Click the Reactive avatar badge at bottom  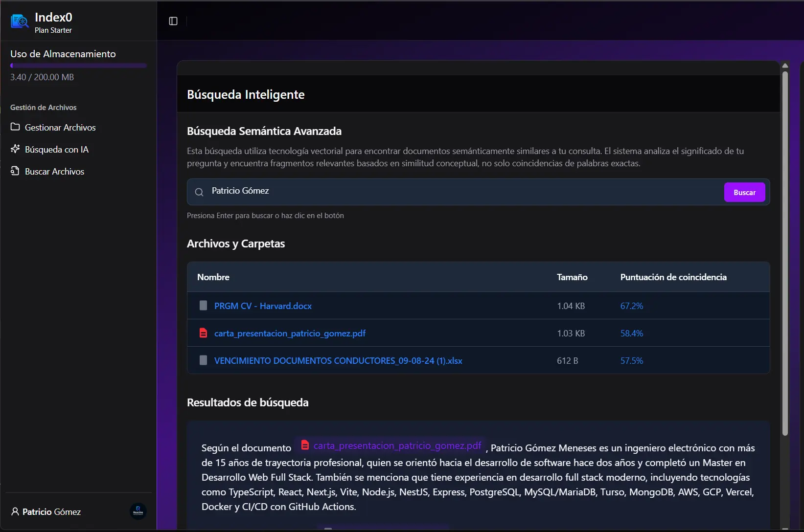(138, 511)
